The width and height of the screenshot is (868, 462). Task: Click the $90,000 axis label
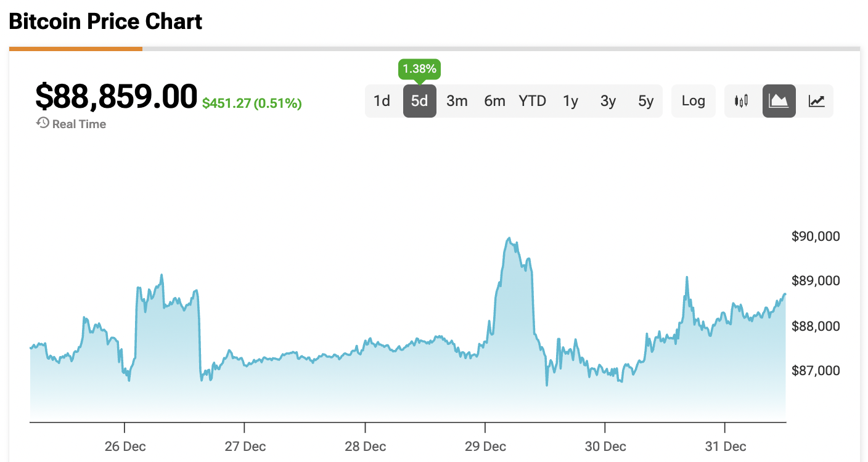click(x=816, y=237)
